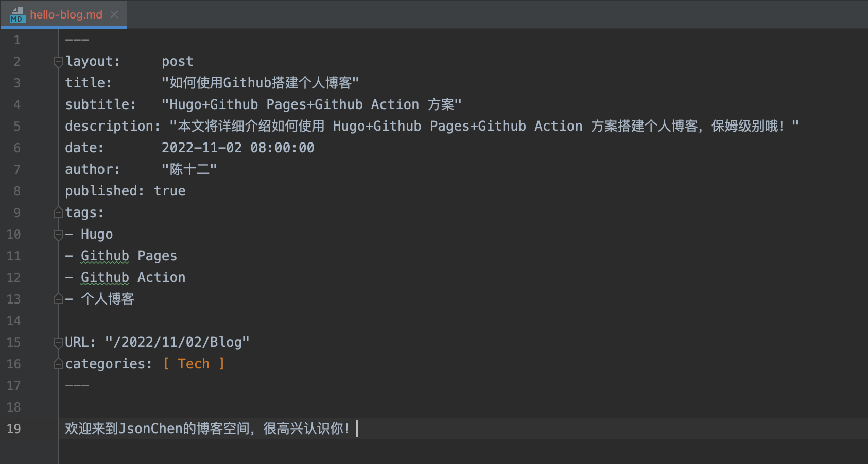The height and width of the screenshot is (464, 868).
Task: Close the hello-blog.md editor tab
Action: [114, 15]
